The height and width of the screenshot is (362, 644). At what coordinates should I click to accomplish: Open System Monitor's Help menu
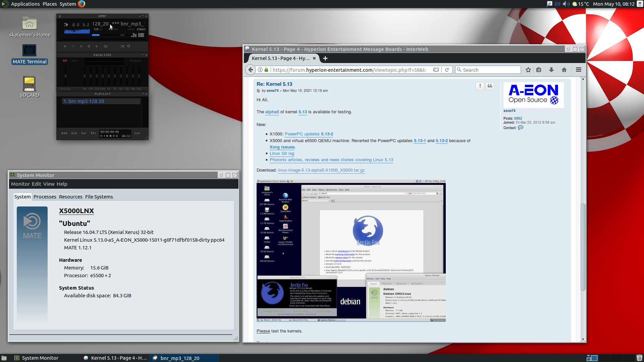[62, 184]
